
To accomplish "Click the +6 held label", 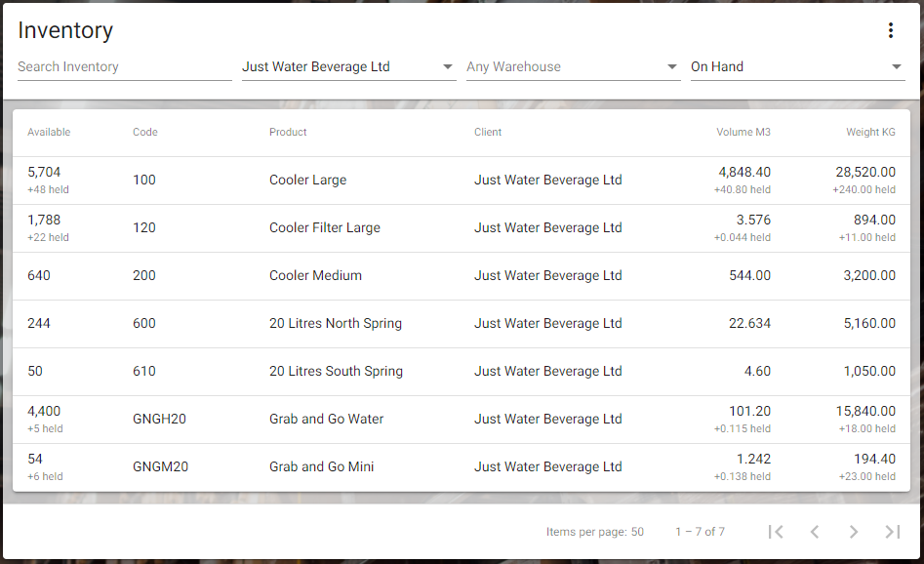I will 45,476.
